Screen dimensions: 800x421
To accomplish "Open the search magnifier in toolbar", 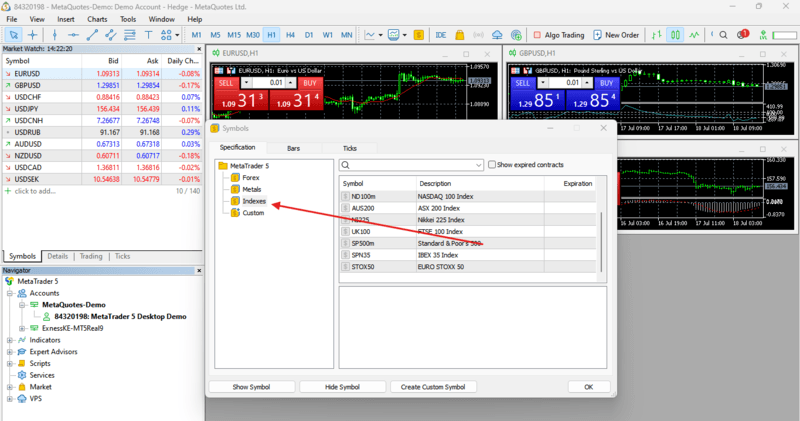I will (x=723, y=35).
